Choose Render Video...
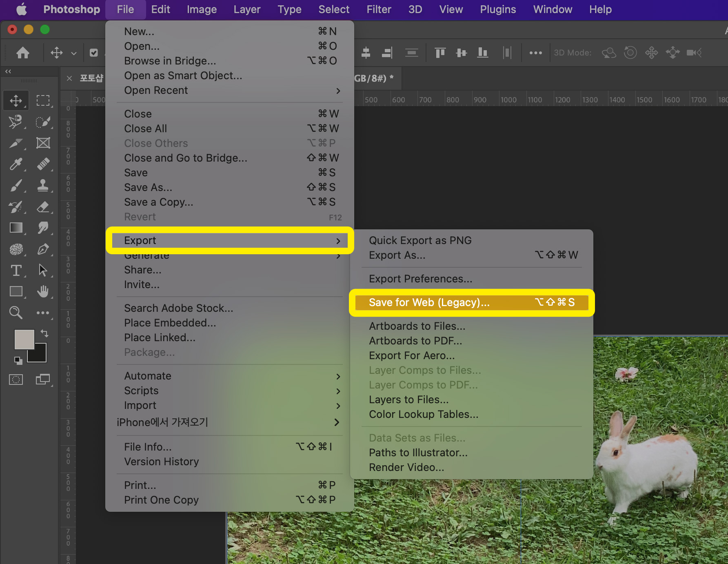Screen dimensions: 728x564 click(471, 467)
